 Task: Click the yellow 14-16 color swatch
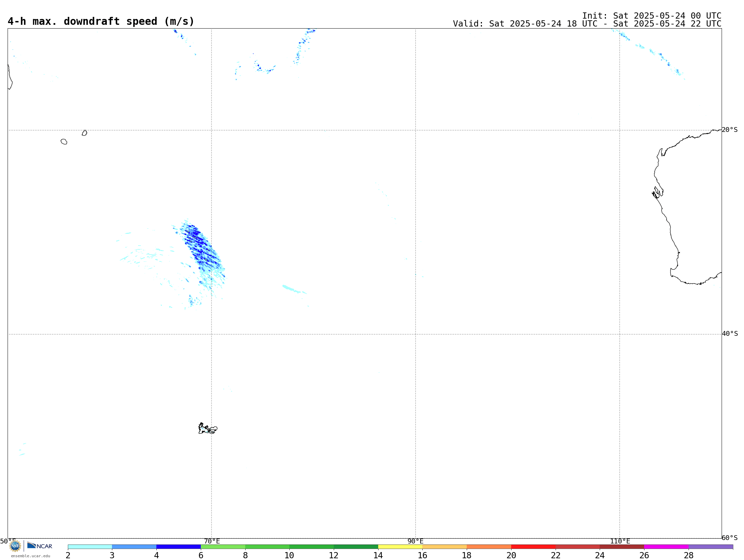coord(400,547)
